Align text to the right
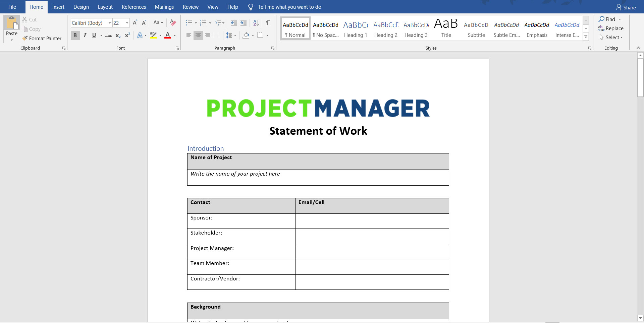Viewport: 644px width, 323px height. tap(208, 35)
